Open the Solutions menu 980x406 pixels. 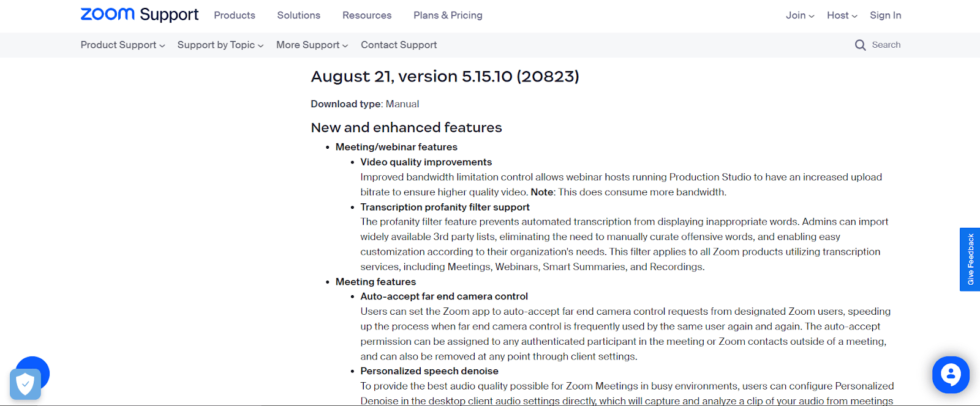[x=298, y=15]
